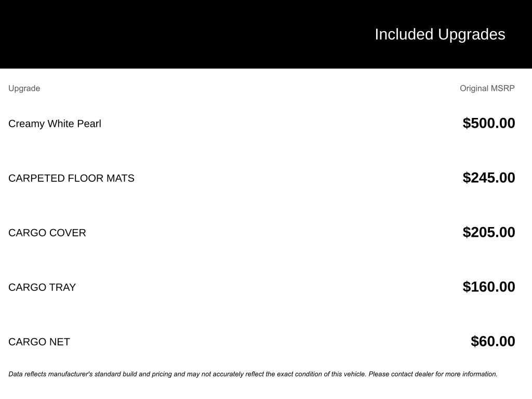Click the word 'Data' starting the disclaimer
Viewport: 532px width, 399px height.
tap(16, 374)
